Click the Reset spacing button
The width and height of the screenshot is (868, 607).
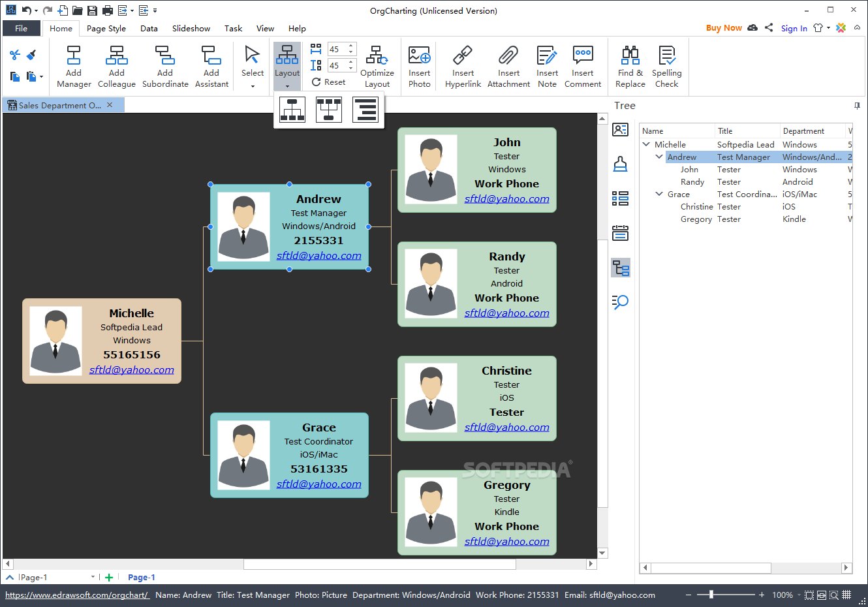click(329, 82)
